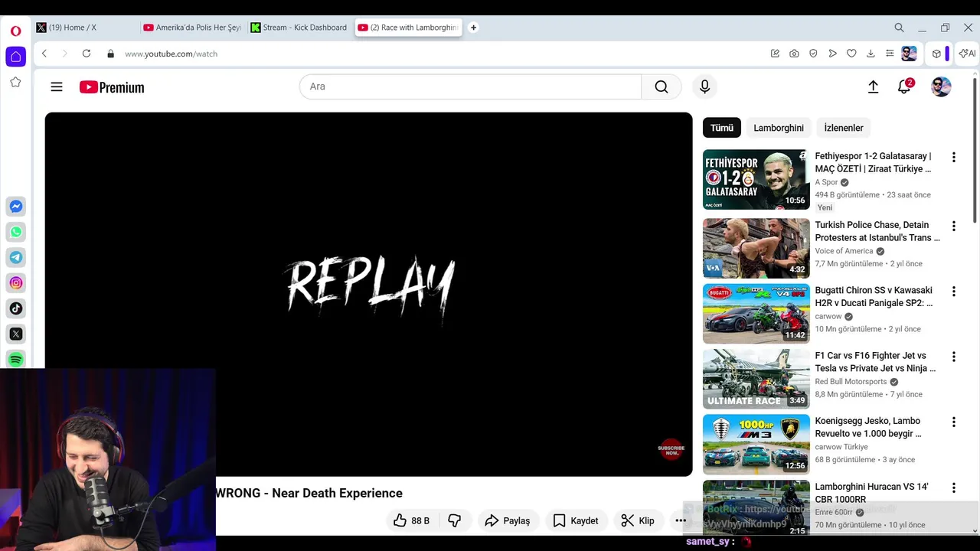Start voice search with microphone
Viewport: 980px width, 551px height.
pyautogui.click(x=705, y=86)
